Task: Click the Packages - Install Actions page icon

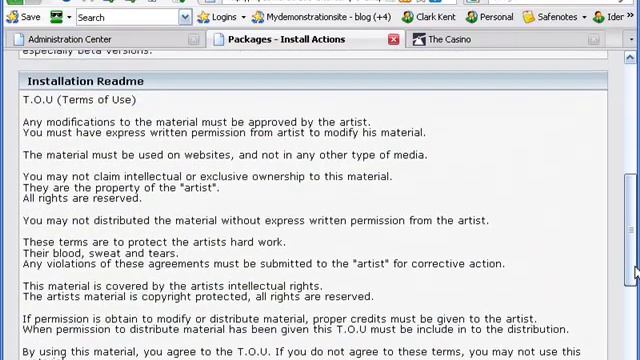Action: pyautogui.click(x=219, y=40)
